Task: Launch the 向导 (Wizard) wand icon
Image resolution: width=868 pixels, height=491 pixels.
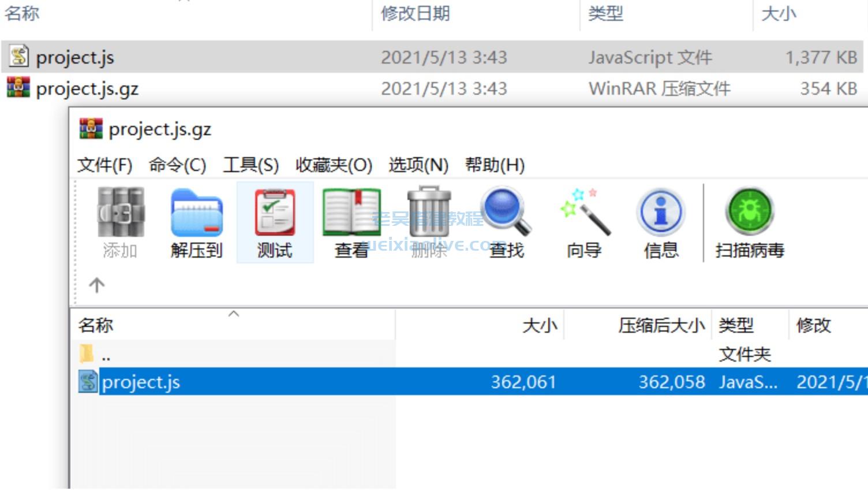Action: tap(583, 220)
